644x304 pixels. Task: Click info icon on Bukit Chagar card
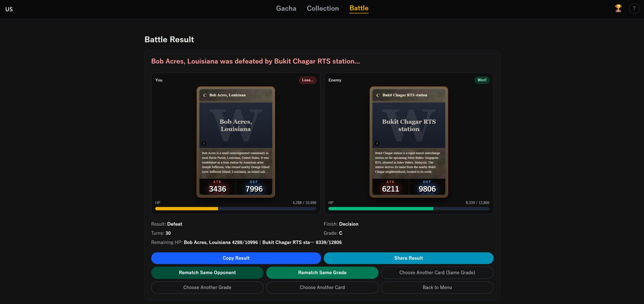[x=377, y=143]
